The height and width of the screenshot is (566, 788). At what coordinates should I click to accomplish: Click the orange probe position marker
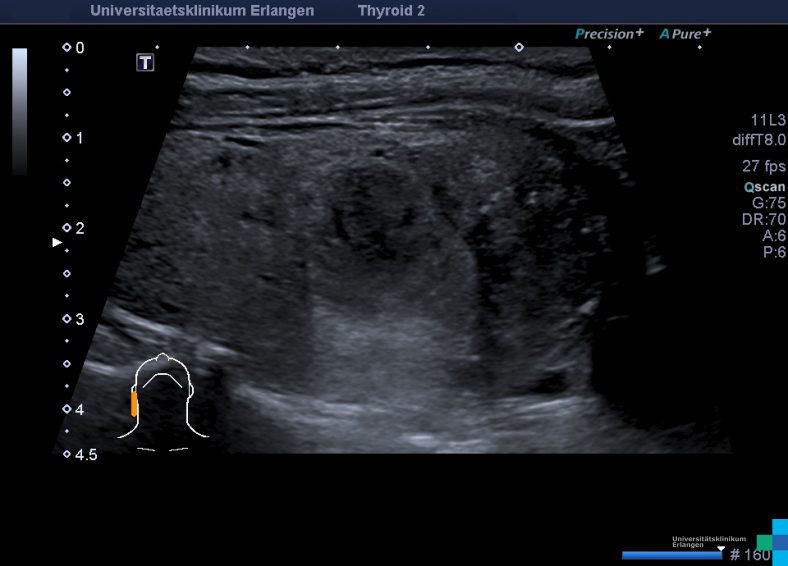pyautogui.click(x=134, y=403)
